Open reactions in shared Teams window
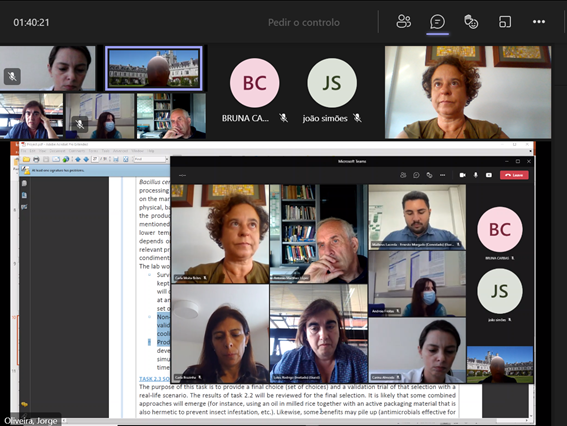Screen dimensions: 567x426 click(x=429, y=175)
